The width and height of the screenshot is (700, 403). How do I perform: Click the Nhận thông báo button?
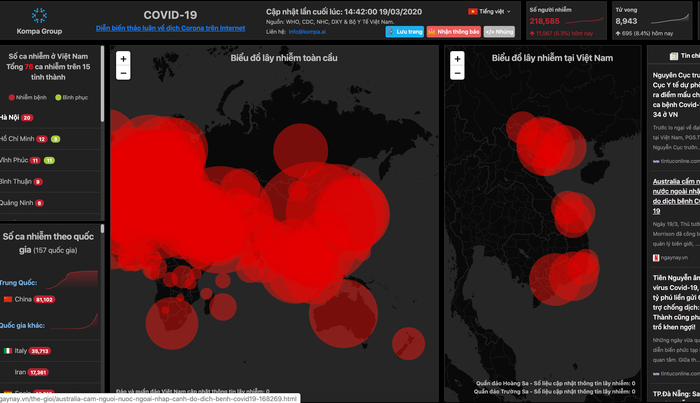tap(454, 32)
